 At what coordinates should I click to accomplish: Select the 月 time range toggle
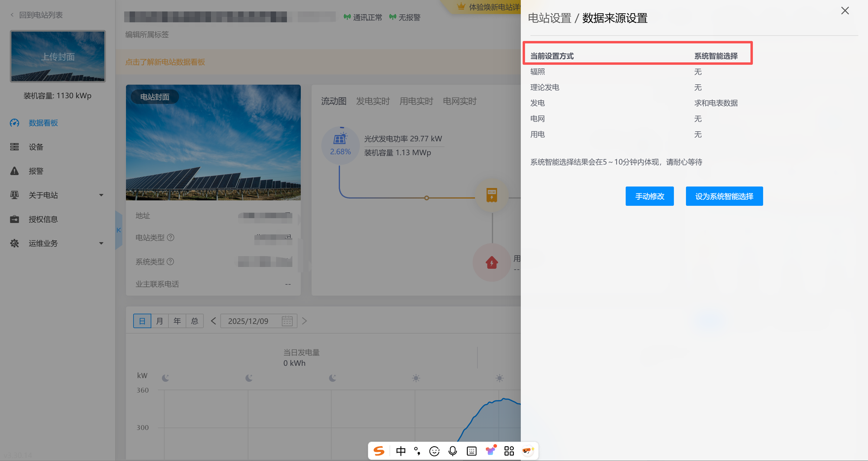pos(160,321)
